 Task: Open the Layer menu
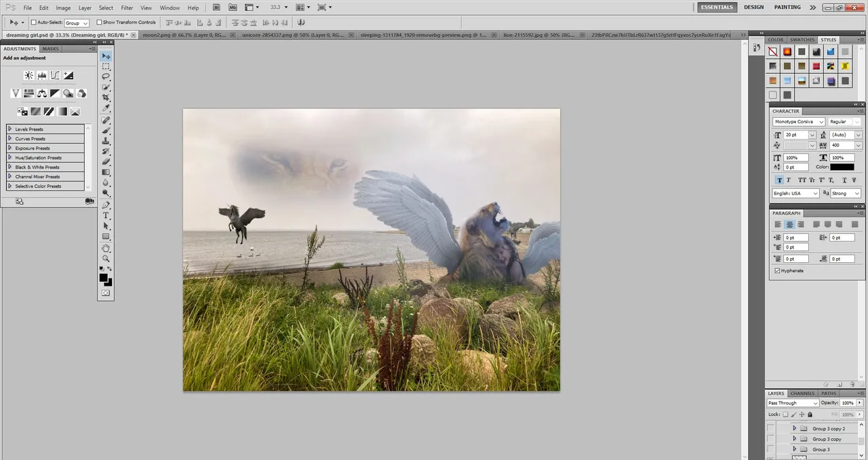click(x=85, y=7)
